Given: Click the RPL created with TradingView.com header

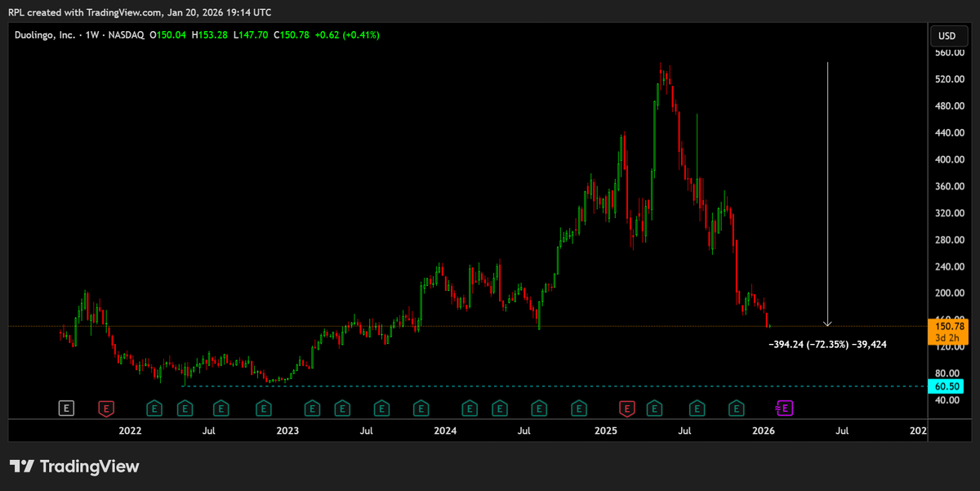Looking at the screenshot, I should point(140,12).
